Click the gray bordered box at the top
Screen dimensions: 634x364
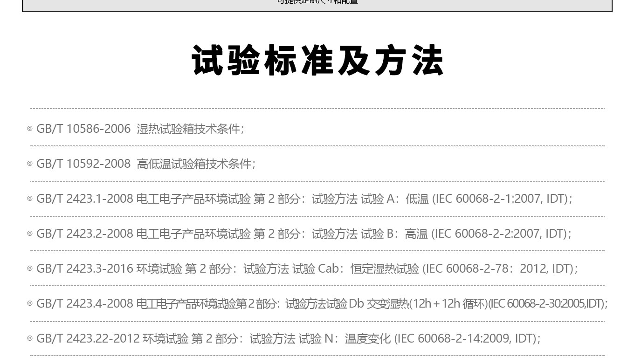[x=317, y=5]
